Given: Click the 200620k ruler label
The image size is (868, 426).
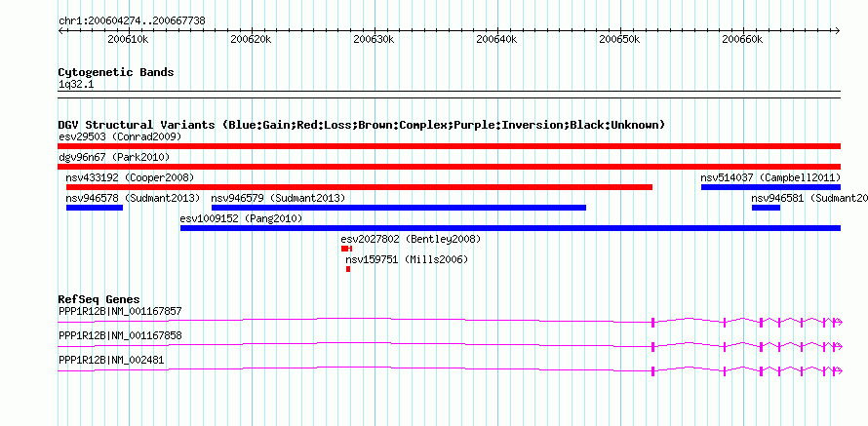Looking at the screenshot, I should (x=251, y=39).
